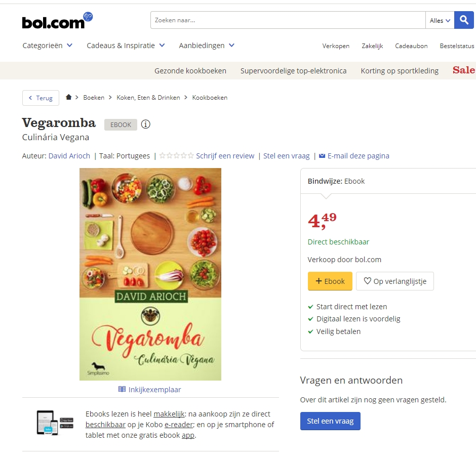Screen dimensions: 476x457
Task: Go to the Cadeaubon menu item
Action: [x=411, y=46]
